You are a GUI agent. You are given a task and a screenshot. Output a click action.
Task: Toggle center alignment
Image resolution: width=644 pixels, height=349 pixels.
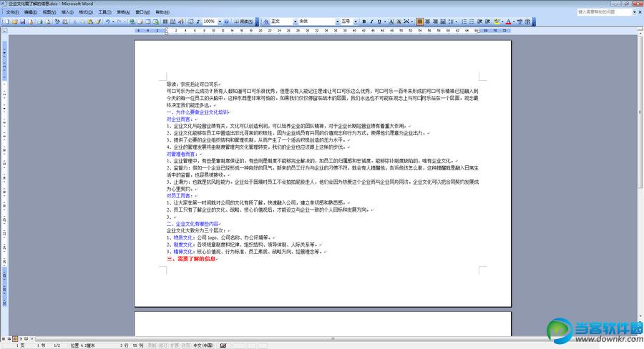coord(428,21)
